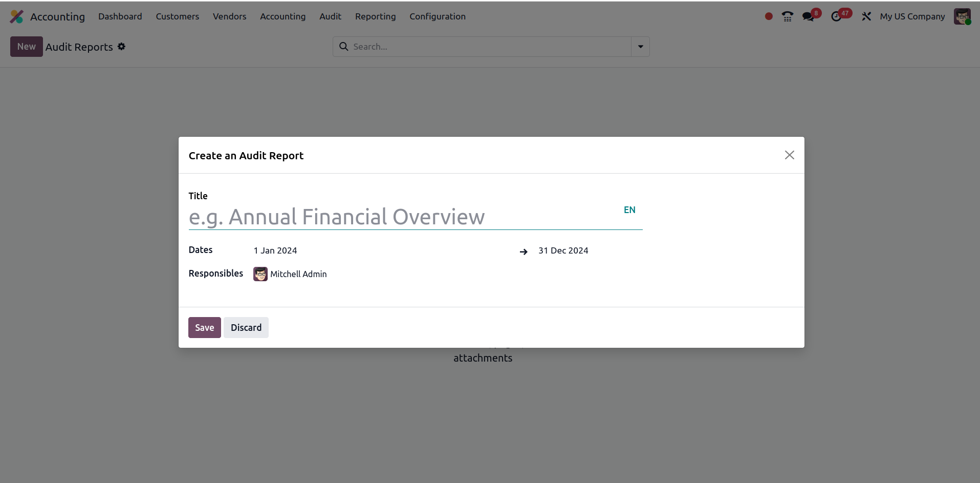Open the Reporting menu
Screen dimensions: 980x483
(376, 16)
